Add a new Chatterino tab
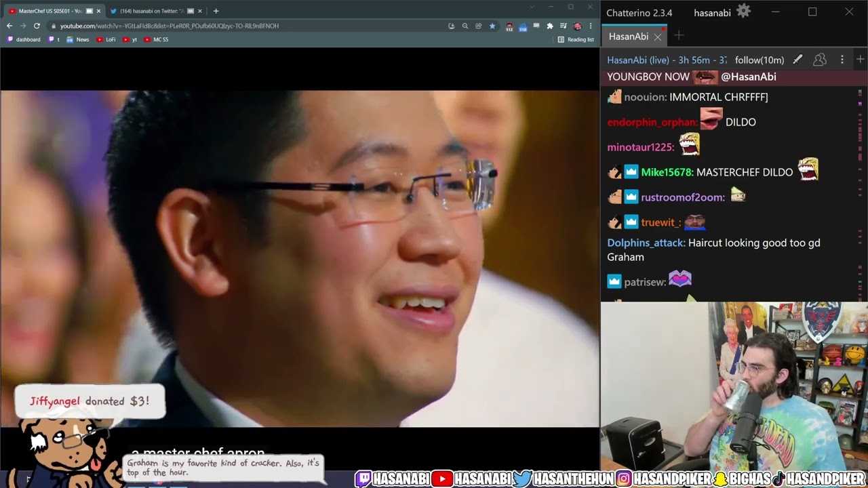Screen dimensions: 868x488 tap(679, 36)
